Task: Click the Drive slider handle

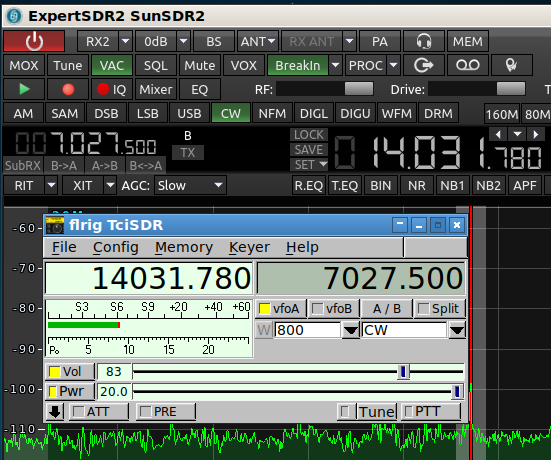Action: click(x=511, y=89)
